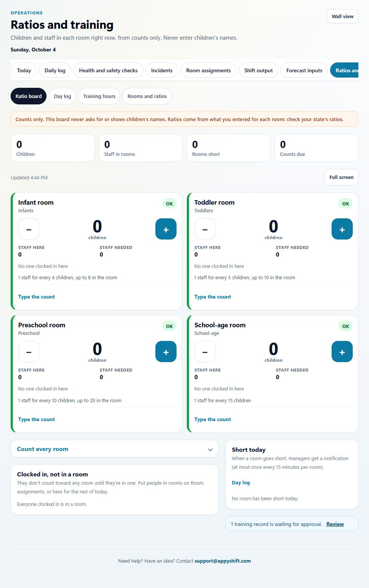The width and height of the screenshot is (369, 588).
Task: Click Type the count for Infant room
Action: pyautogui.click(x=37, y=297)
